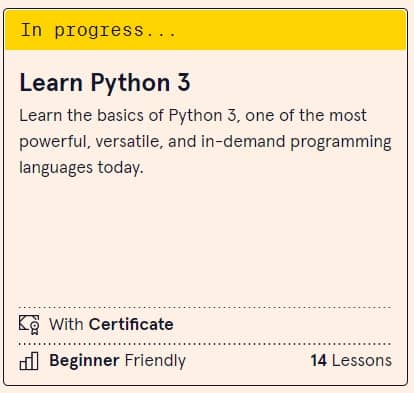Select the course description paragraph
The height and width of the screenshot is (393, 414).
(x=205, y=141)
